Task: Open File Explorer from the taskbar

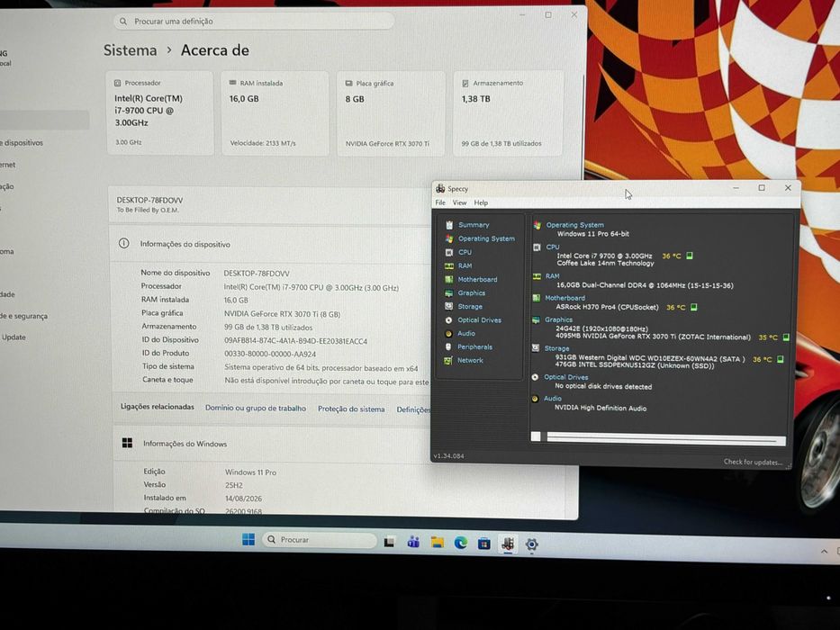Action: pos(438,543)
